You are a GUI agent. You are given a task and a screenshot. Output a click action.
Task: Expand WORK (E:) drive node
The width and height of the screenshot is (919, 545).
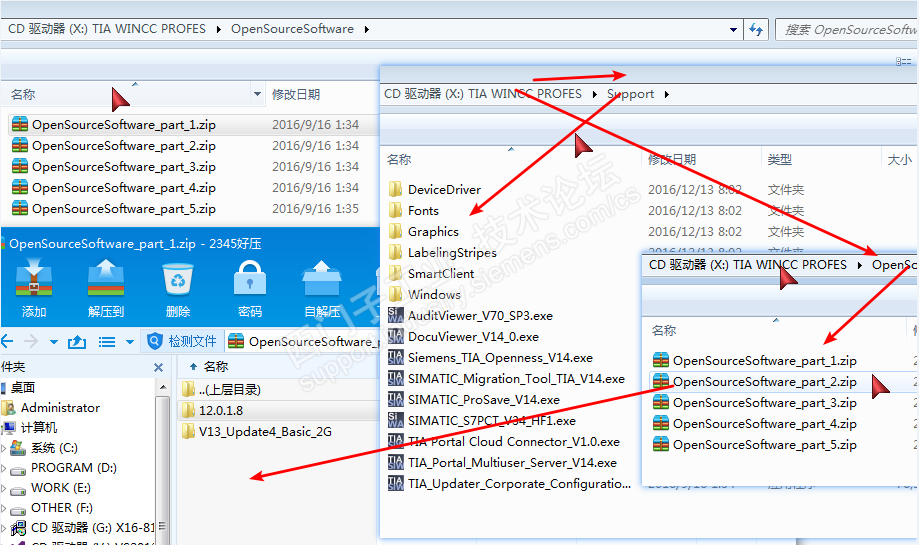click(x=4, y=488)
